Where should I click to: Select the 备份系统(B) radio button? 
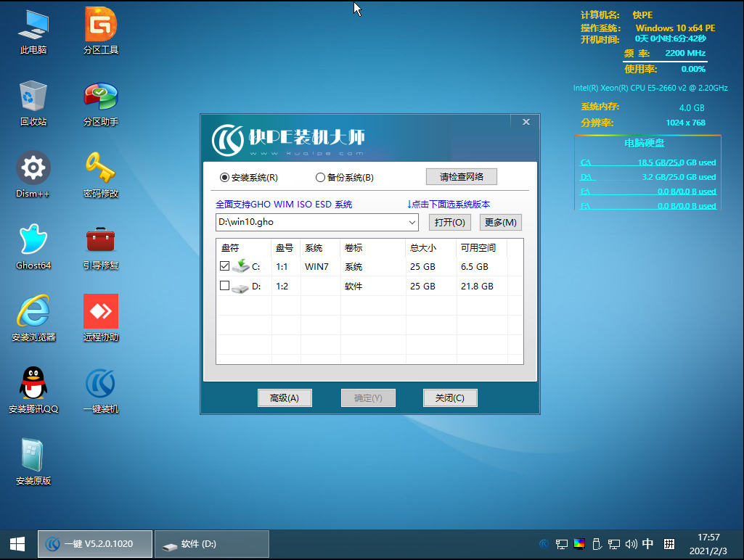click(x=320, y=178)
